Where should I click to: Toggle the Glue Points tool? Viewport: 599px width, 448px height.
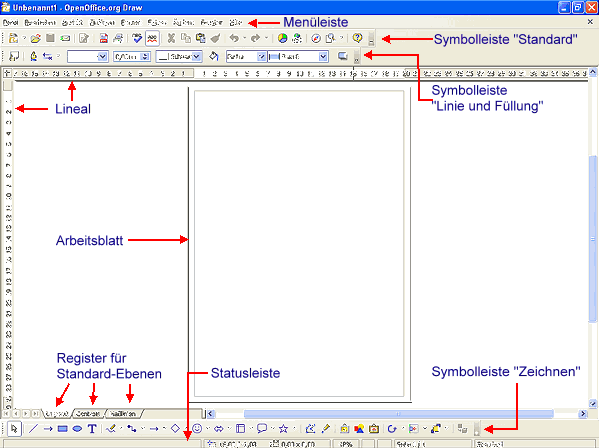pyautogui.click(x=325, y=429)
